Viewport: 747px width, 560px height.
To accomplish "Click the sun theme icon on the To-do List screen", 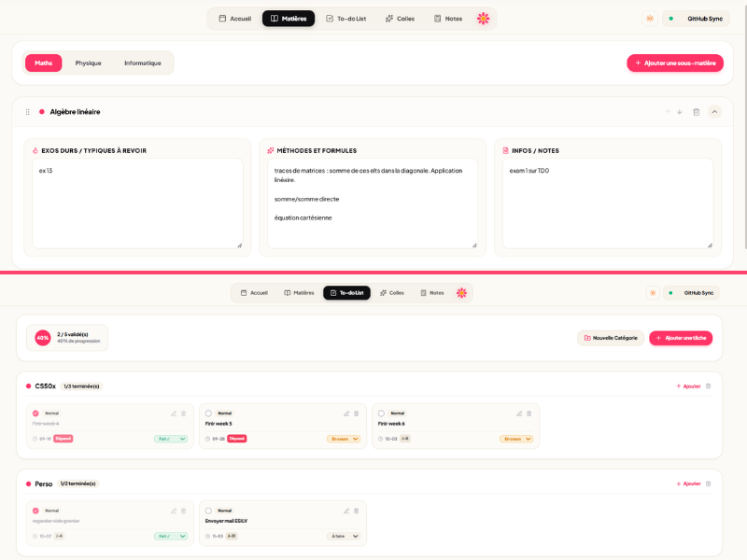I will click(653, 293).
